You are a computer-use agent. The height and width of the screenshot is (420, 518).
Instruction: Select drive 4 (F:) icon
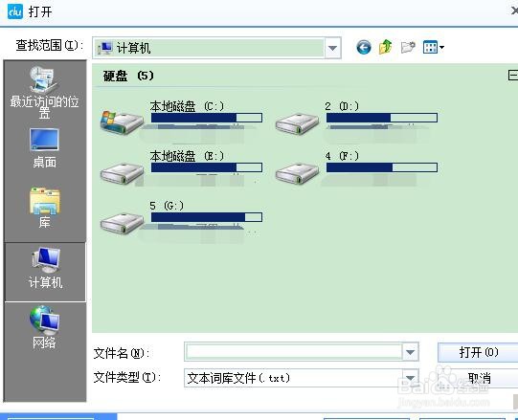[x=297, y=173]
